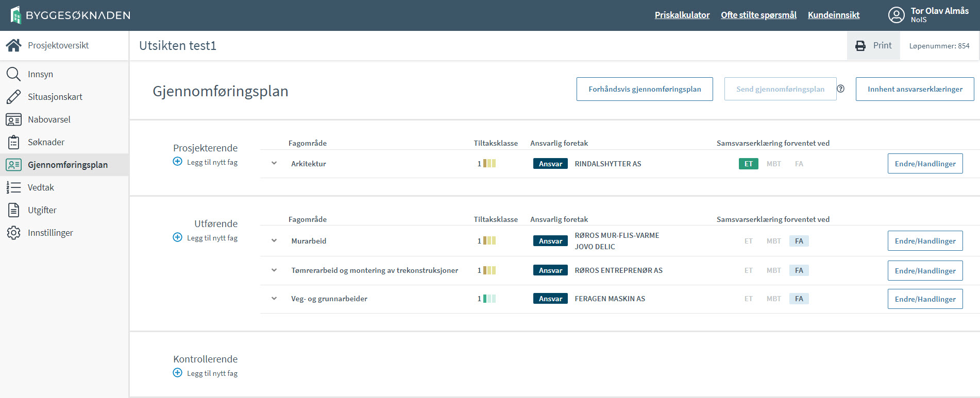Click the Innsyn magnifier icon
980x398 pixels.
pos(13,74)
